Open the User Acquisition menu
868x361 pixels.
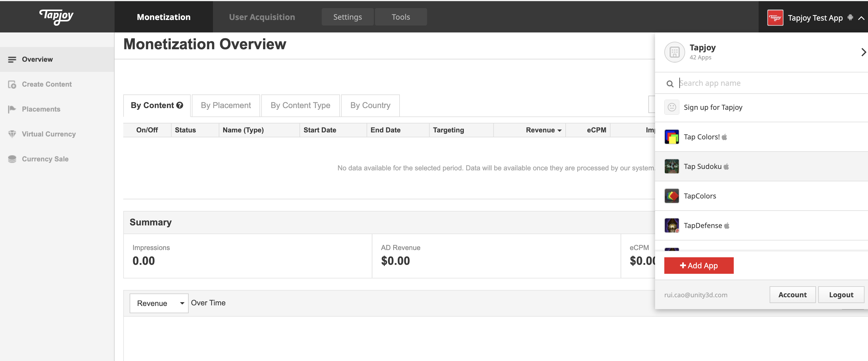tap(262, 17)
